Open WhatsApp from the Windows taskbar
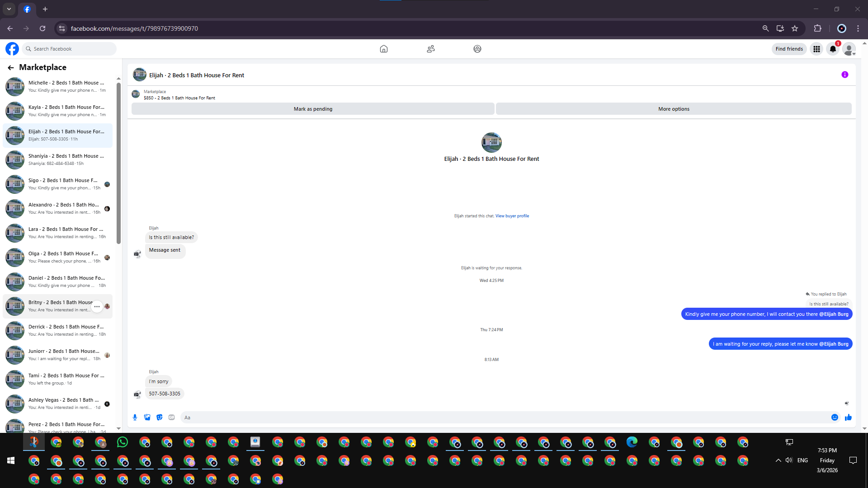Screen dimensions: 868x488 coord(122,442)
